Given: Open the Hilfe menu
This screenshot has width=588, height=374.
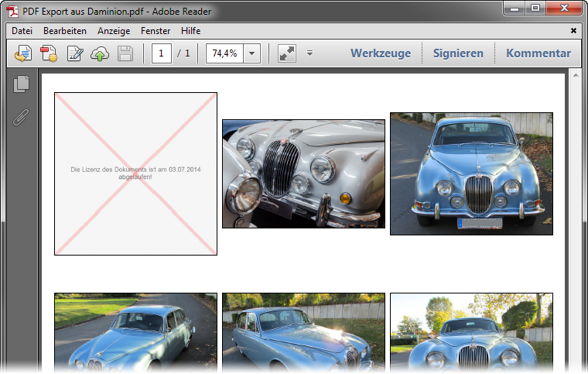Looking at the screenshot, I should 190,31.
